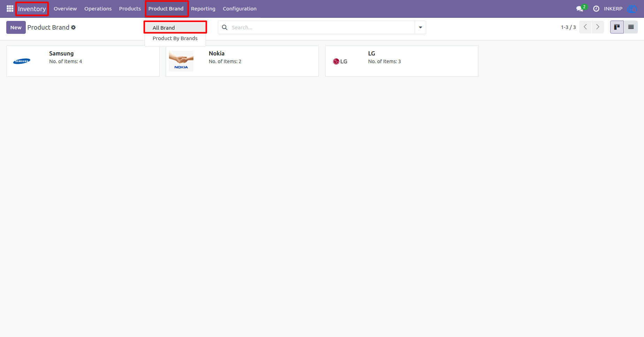Select Product By Brands menu entry
The height and width of the screenshot is (337, 644).
coord(175,38)
